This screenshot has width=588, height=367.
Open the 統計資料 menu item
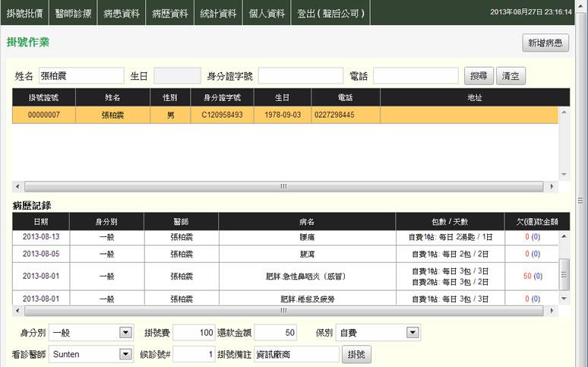[x=218, y=13]
